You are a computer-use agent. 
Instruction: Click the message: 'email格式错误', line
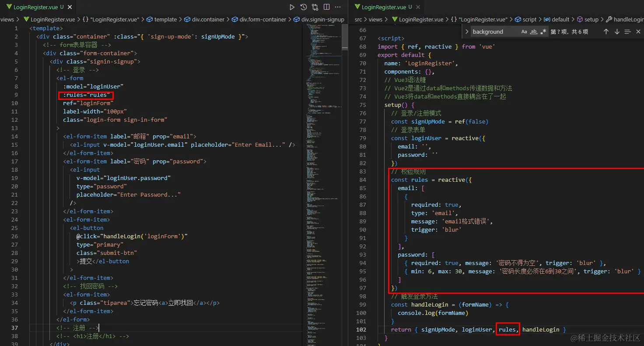coord(452,221)
